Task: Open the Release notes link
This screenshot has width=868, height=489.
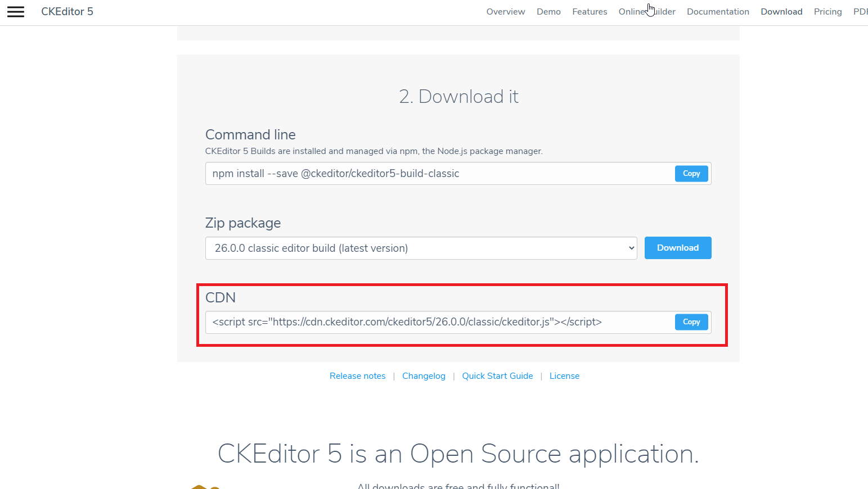Action: click(x=358, y=376)
